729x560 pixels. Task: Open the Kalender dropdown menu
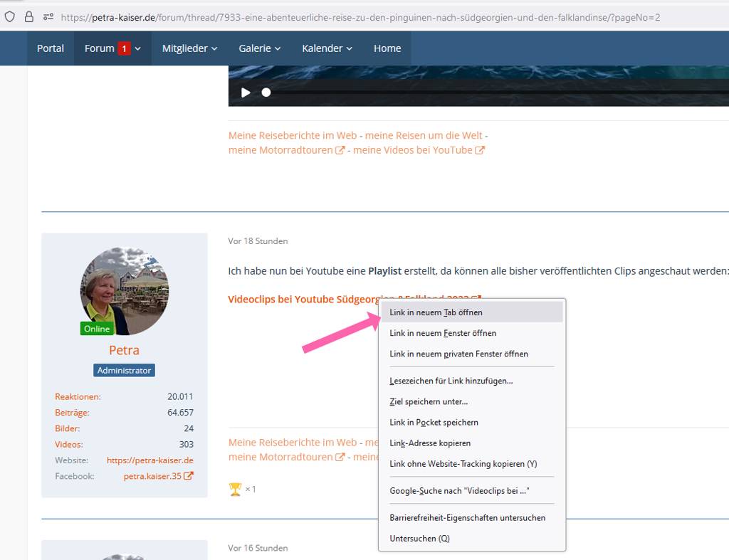point(327,48)
